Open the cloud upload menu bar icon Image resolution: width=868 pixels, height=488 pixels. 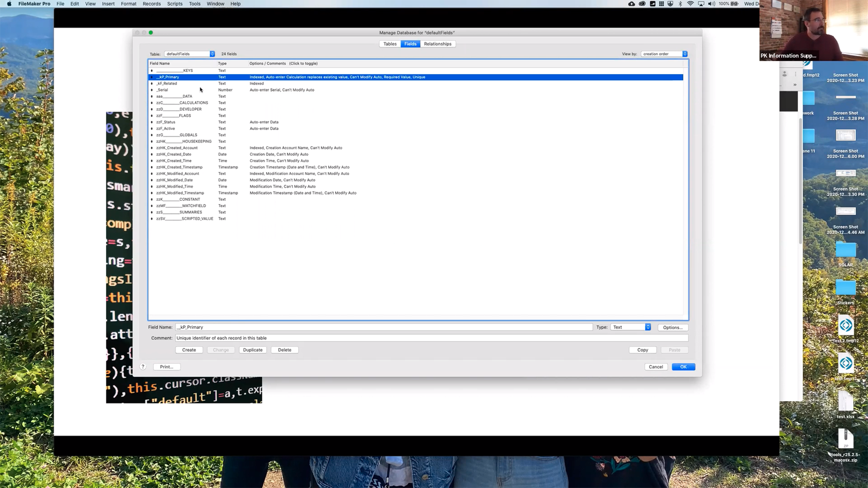pyautogui.click(x=631, y=3)
